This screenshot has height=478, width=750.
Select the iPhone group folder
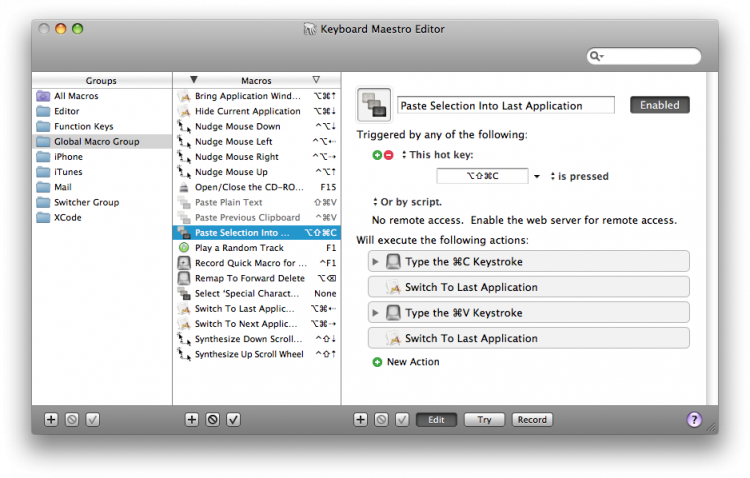tap(102, 156)
